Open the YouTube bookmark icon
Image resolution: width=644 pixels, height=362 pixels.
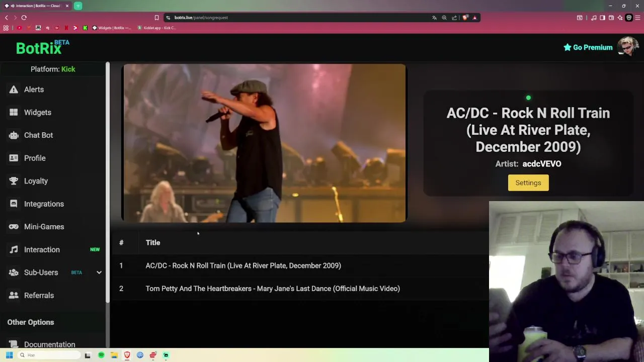tap(19, 28)
